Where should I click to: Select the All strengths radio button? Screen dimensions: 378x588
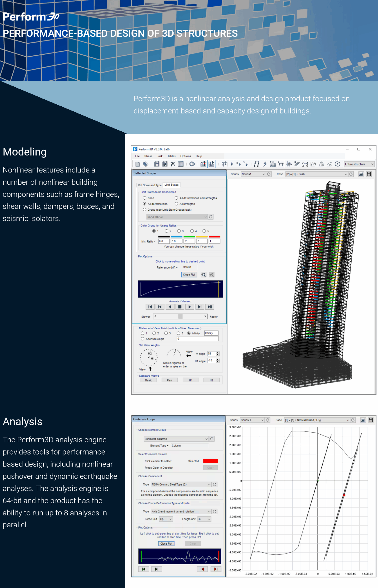[176, 204]
